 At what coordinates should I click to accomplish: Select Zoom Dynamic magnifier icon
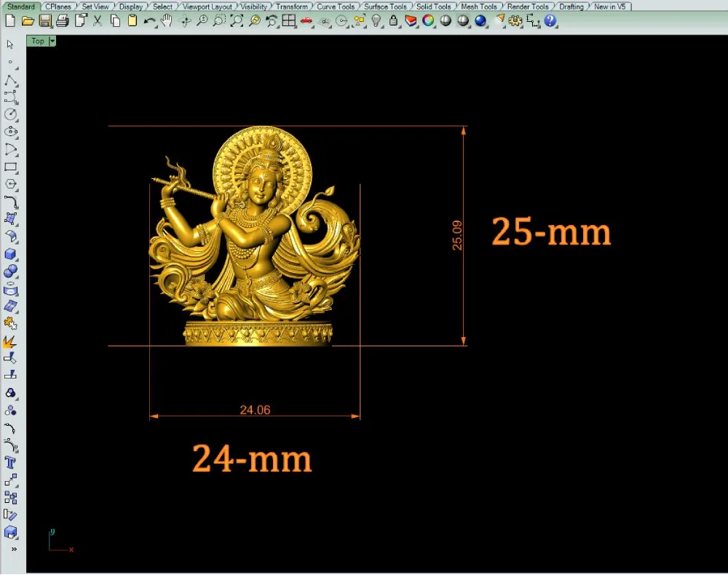pyautogui.click(x=202, y=21)
